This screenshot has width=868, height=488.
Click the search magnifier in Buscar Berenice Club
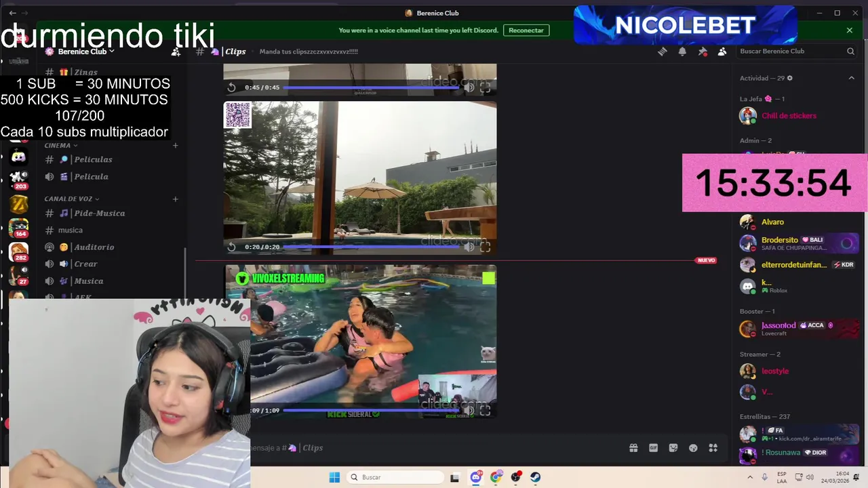click(850, 52)
